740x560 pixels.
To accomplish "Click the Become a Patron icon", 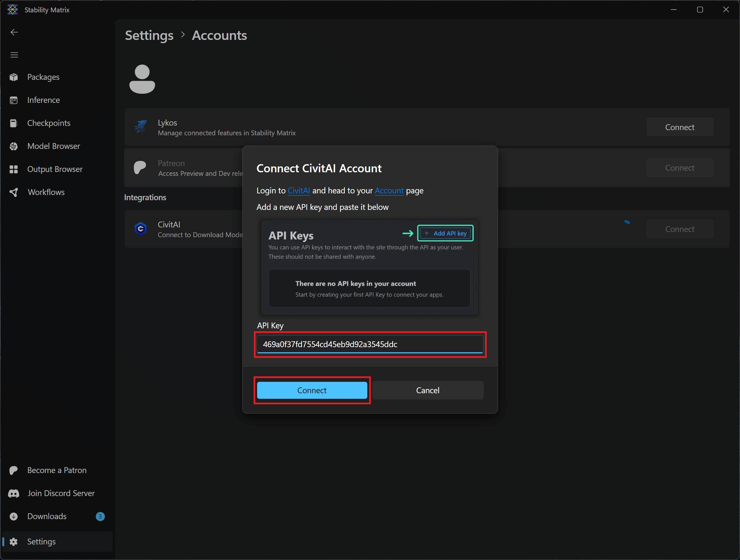I will click(x=14, y=470).
